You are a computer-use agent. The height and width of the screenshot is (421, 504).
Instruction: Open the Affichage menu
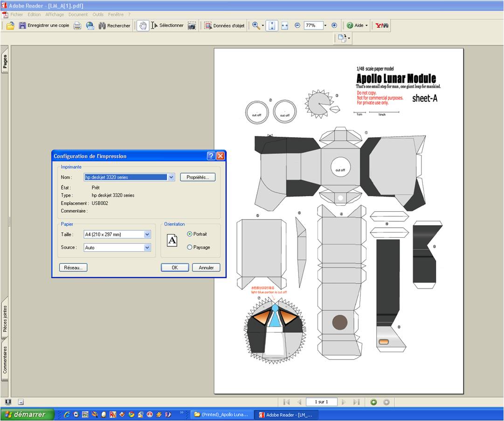click(55, 14)
